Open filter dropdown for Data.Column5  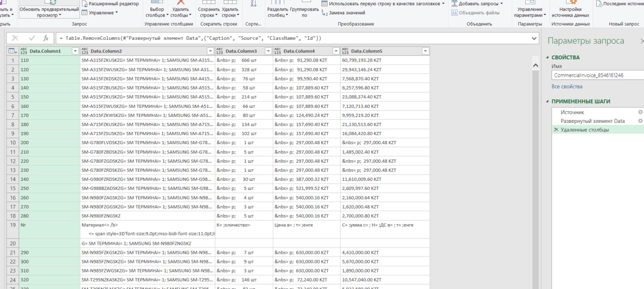point(425,51)
